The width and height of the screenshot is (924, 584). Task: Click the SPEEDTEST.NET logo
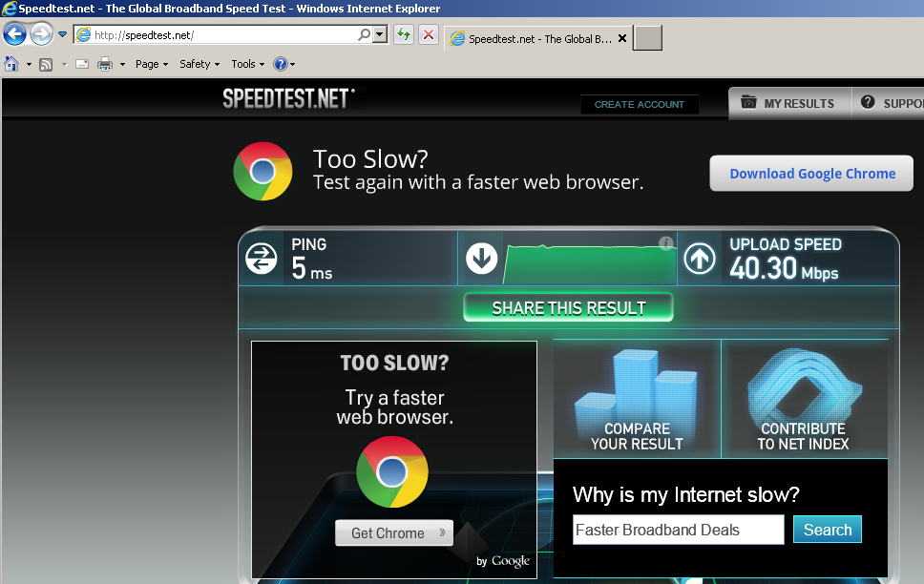[x=288, y=98]
